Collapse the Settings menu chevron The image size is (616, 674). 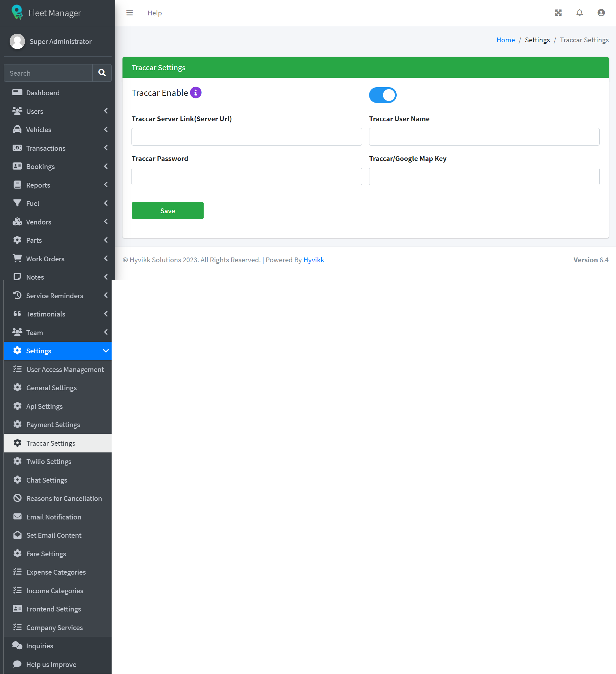[x=106, y=351]
